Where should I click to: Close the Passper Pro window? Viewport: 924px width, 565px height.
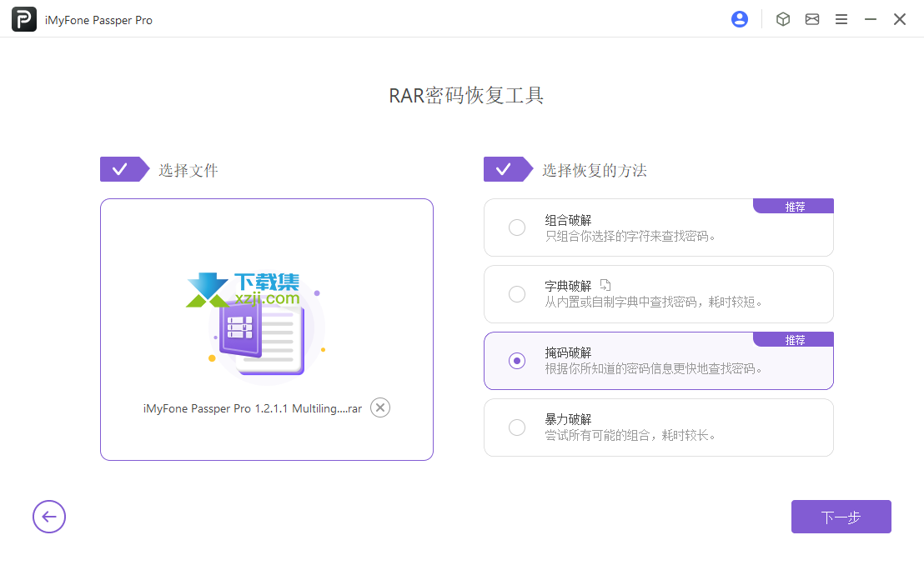pos(899,19)
